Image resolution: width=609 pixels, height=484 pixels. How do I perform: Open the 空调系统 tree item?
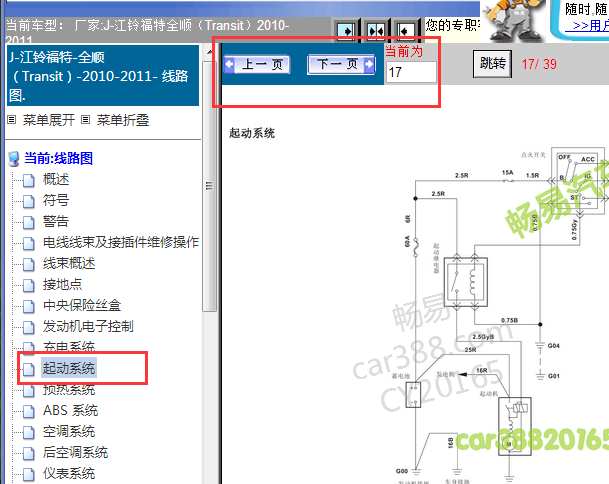pyautogui.click(x=69, y=432)
